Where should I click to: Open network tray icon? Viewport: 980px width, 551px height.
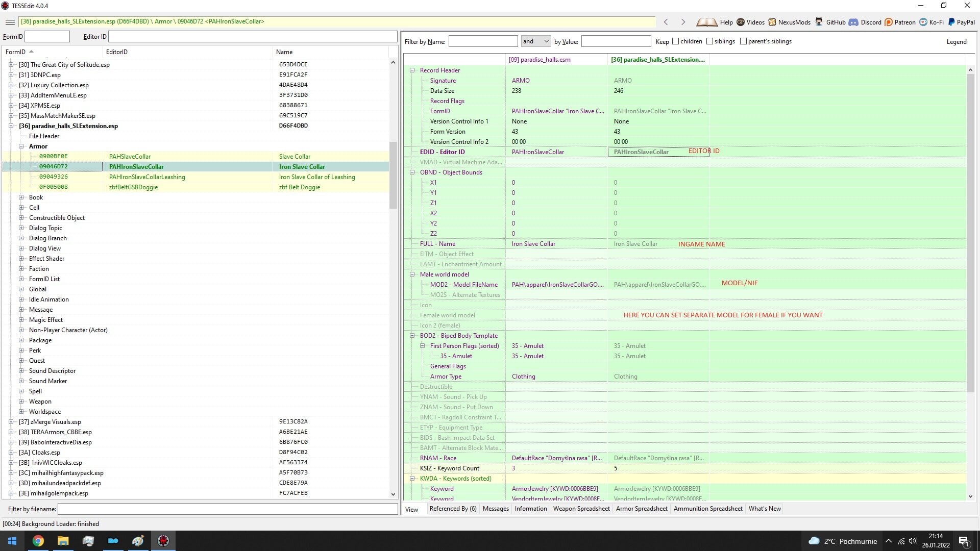(901, 541)
